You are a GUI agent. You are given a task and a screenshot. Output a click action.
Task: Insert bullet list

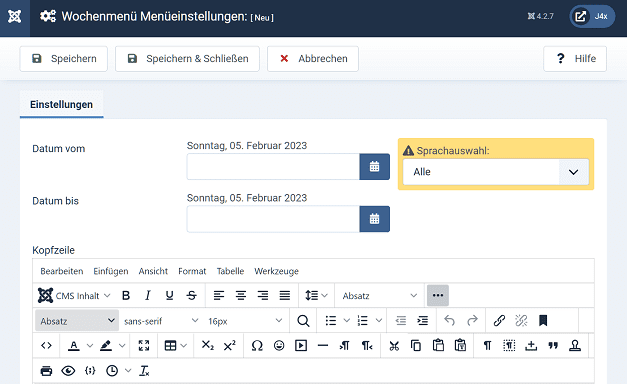pos(331,321)
